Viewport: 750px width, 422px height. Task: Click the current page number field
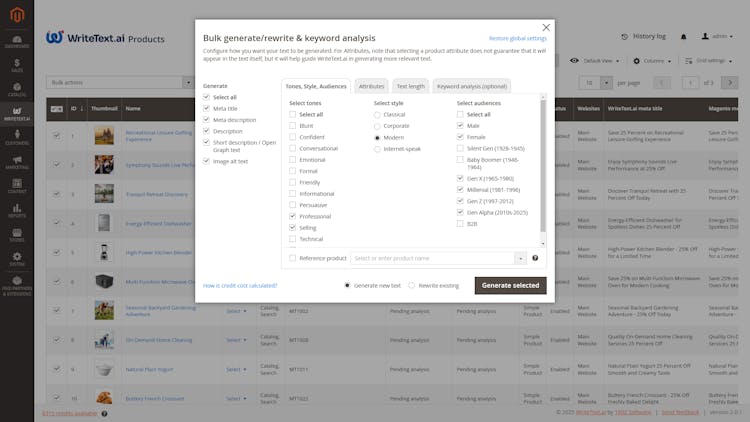coord(690,83)
